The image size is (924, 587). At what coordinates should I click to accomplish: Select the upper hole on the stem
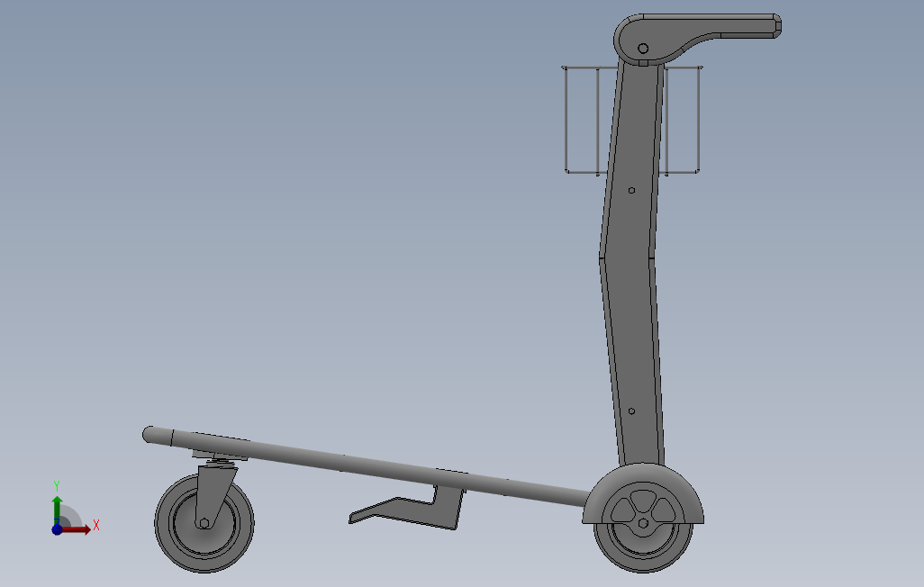631,190
